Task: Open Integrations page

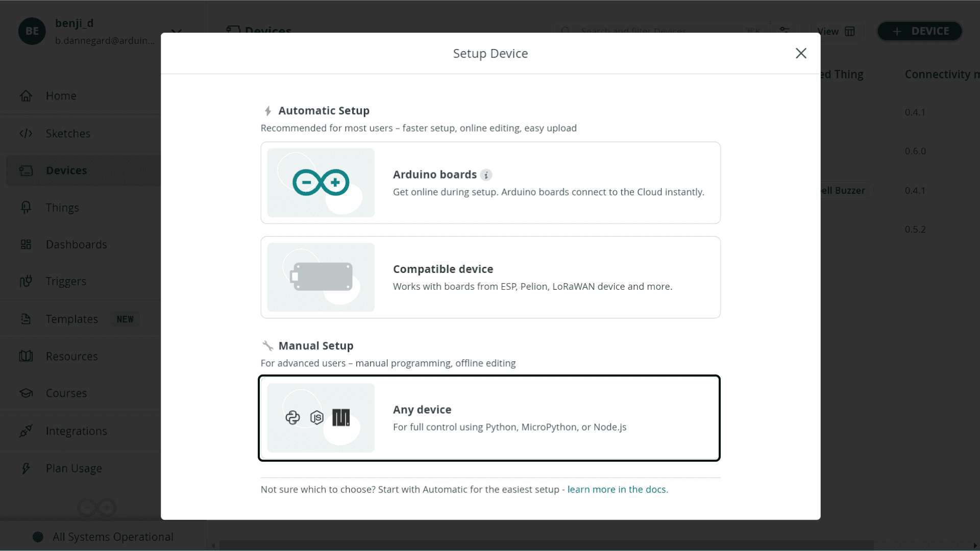Action: [76, 431]
